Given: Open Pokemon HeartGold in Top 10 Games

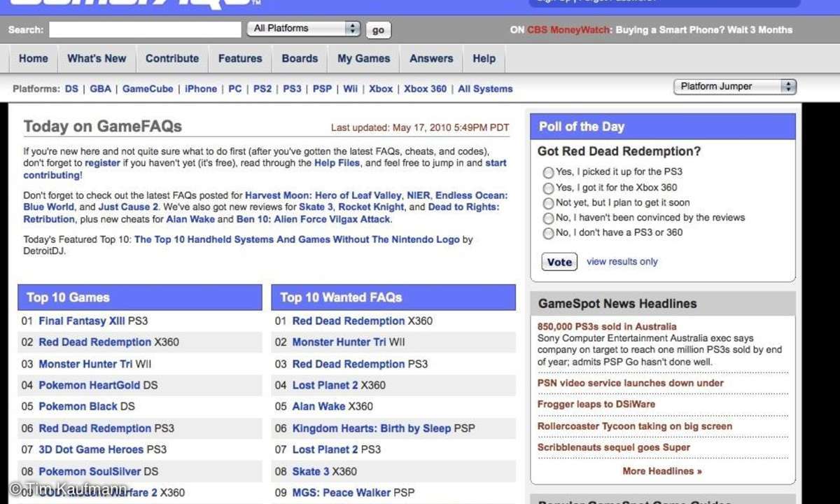Looking at the screenshot, I should point(89,385).
